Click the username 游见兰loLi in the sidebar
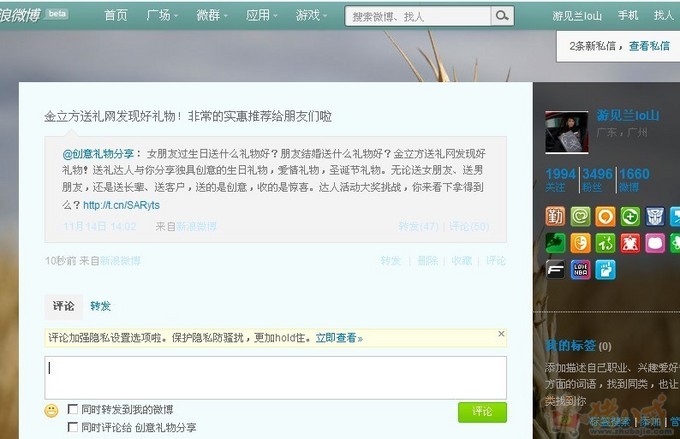Image resolution: width=680 pixels, height=439 pixels. (628, 115)
